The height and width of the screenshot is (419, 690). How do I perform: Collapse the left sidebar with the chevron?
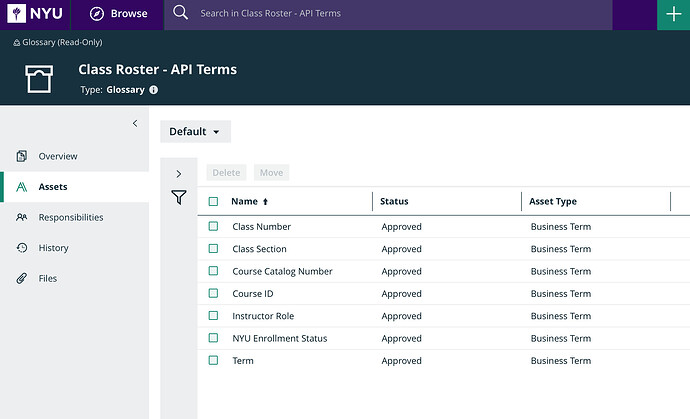(135, 123)
